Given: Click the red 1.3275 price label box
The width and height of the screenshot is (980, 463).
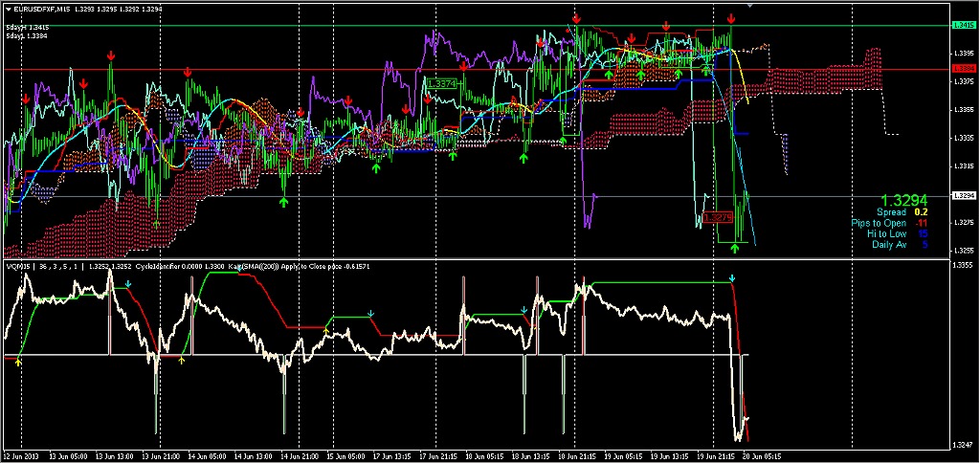Looking at the screenshot, I should click(x=717, y=217).
